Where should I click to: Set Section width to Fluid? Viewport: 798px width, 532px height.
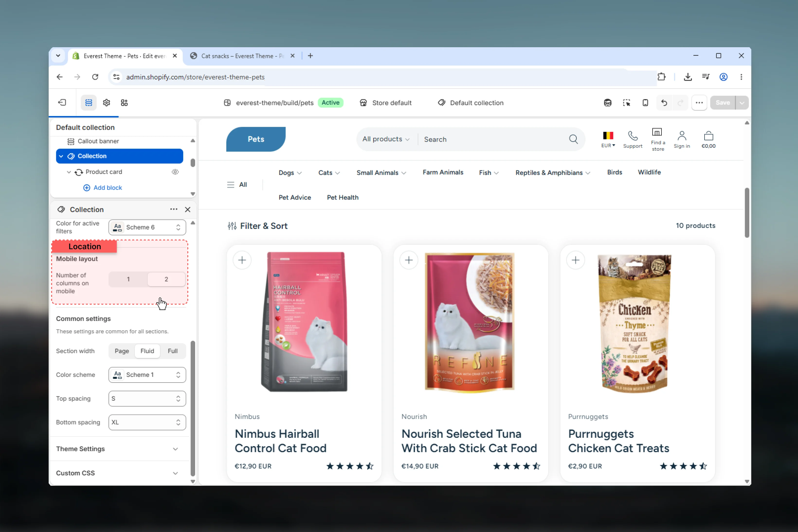tap(147, 351)
